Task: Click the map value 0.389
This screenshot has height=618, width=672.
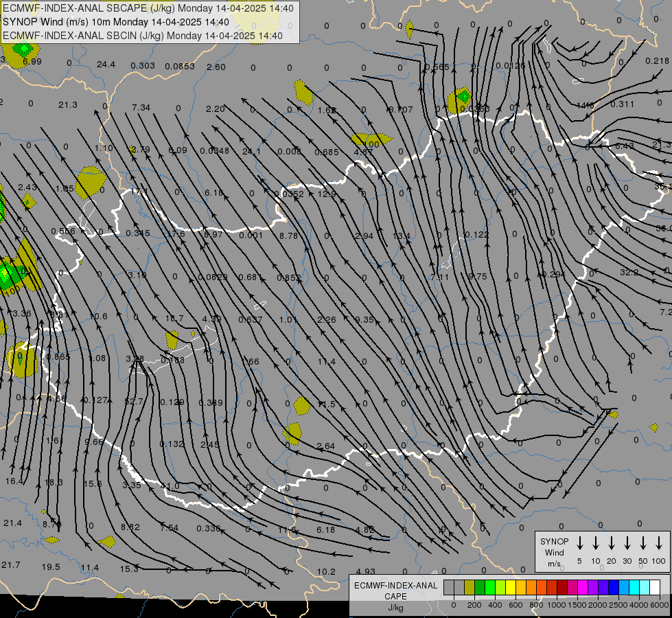Action: pyautogui.click(x=211, y=402)
